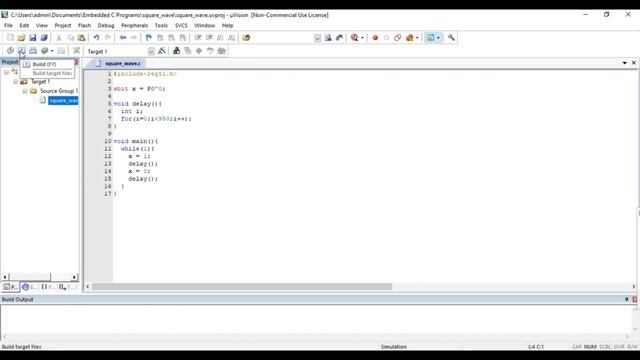Screen dimensions: 640x360
Task: Click line 10 'void main(){' in editor
Action: coord(136,141)
